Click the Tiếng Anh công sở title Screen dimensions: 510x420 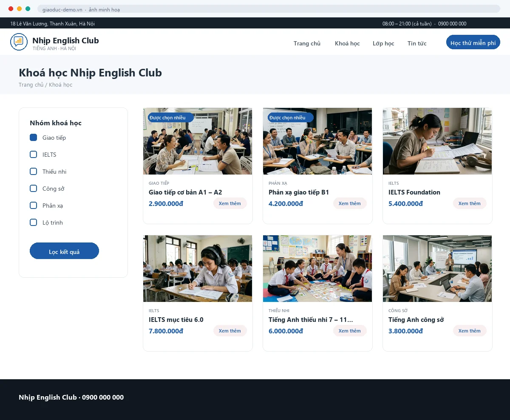coord(416,320)
